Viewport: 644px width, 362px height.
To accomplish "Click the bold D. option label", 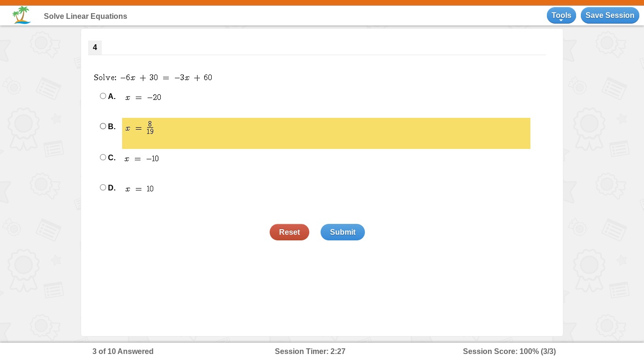I will (x=112, y=188).
